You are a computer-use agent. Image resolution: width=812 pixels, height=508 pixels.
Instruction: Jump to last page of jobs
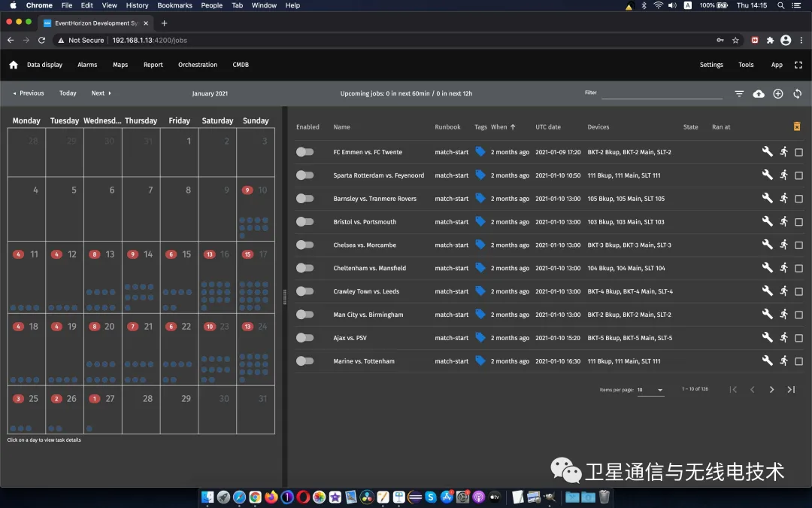pos(791,389)
